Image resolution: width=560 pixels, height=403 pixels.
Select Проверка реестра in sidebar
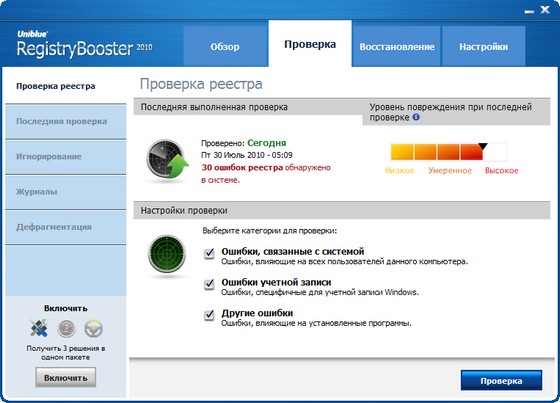66,86
